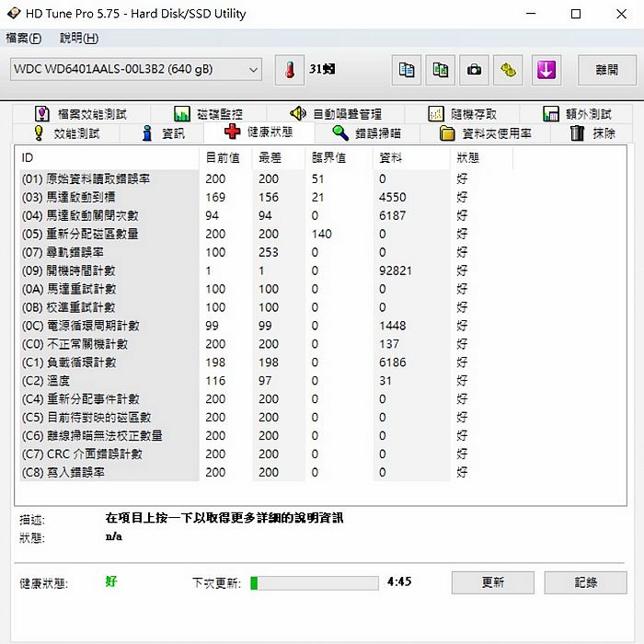Select the (03) 馬達啟動到標 row
The width and height of the screenshot is (644, 644).
pyautogui.click(x=266, y=197)
